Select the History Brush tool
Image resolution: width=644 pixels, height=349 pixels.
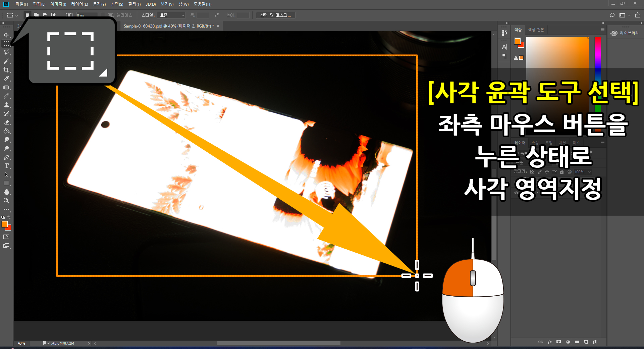(x=6, y=113)
